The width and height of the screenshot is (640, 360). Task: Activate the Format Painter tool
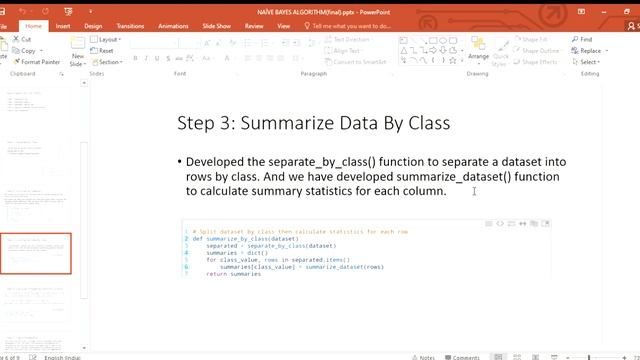coord(37,62)
